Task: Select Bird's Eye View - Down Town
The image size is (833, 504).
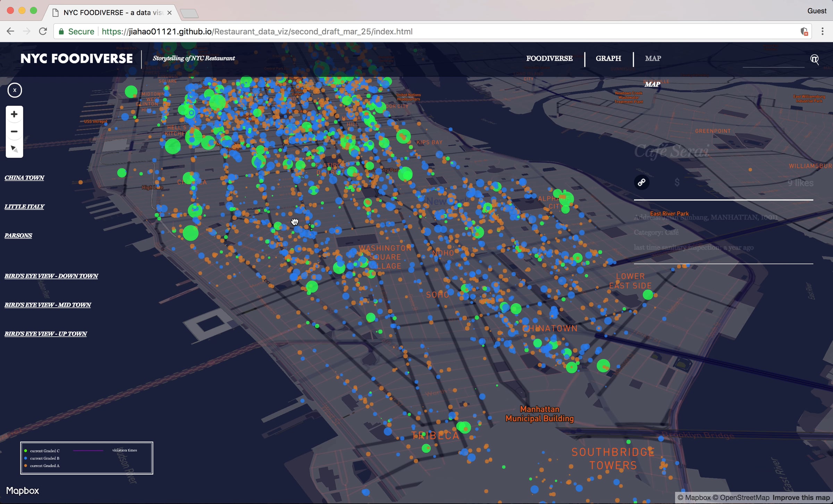Action: pyautogui.click(x=51, y=276)
